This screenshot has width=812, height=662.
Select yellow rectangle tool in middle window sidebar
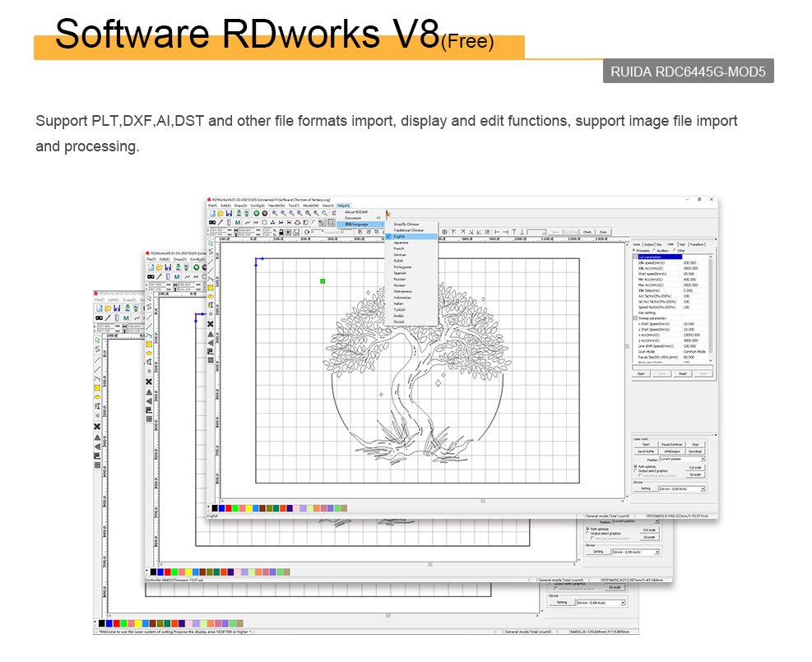click(149, 345)
